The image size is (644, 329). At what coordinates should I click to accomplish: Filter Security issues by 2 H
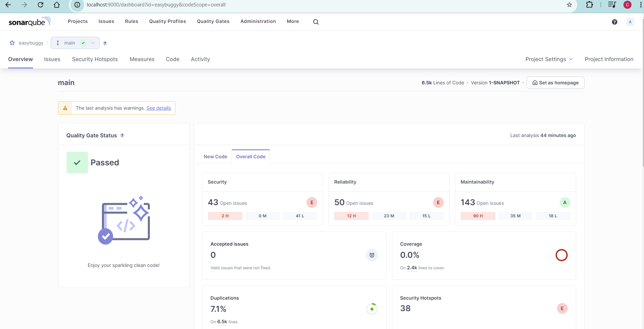click(225, 216)
